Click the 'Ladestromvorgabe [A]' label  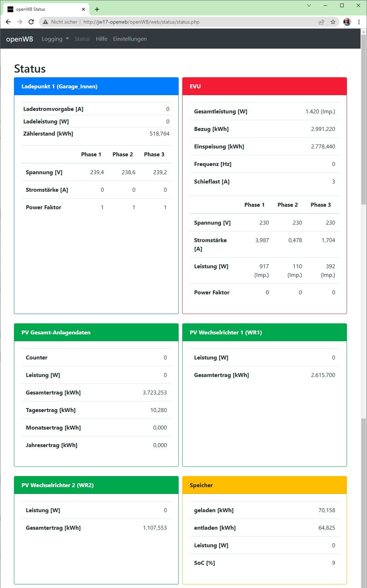click(x=53, y=109)
